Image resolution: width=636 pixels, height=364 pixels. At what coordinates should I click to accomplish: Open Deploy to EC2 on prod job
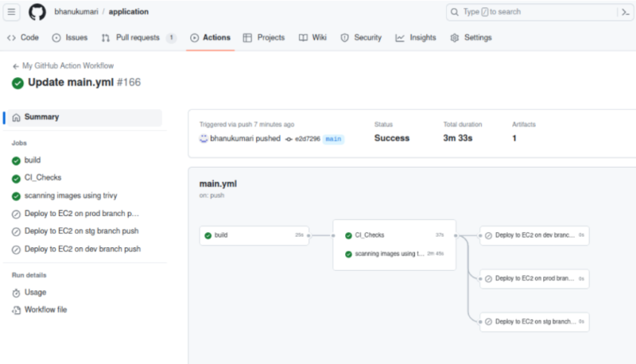pyautogui.click(x=82, y=214)
